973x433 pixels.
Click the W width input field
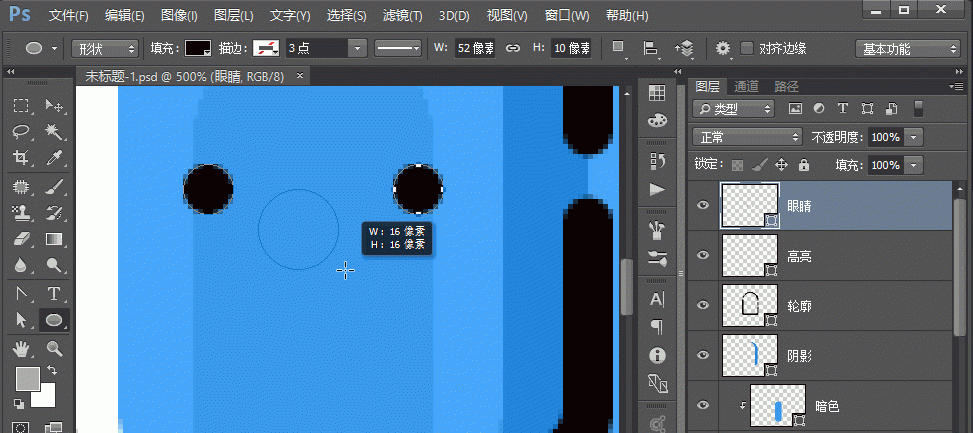pyautogui.click(x=474, y=48)
